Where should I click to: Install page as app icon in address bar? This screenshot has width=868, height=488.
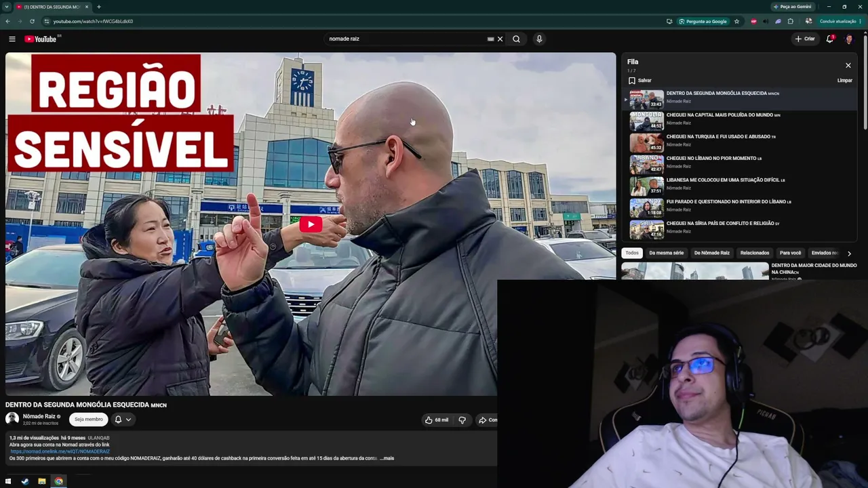tap(669, 22)
